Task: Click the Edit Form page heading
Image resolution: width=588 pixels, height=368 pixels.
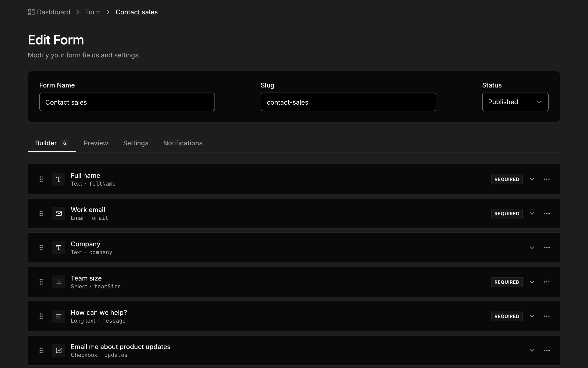Action: click(x=56, y=40)
